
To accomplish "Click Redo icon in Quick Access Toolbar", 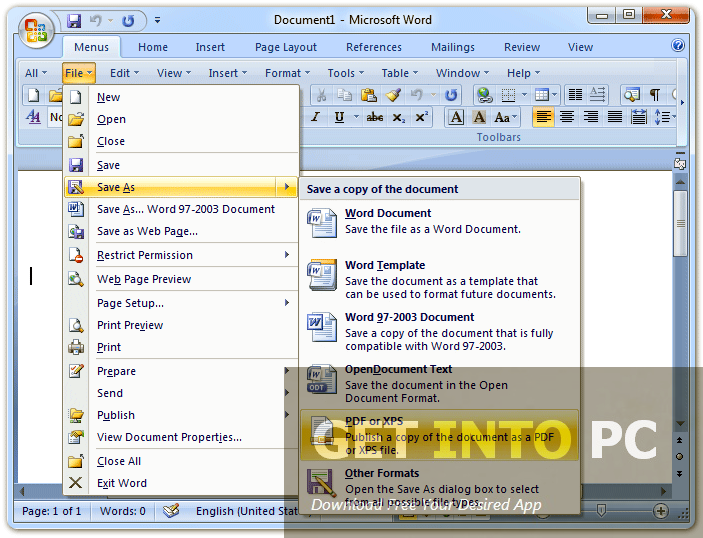I will click(128, 21).
